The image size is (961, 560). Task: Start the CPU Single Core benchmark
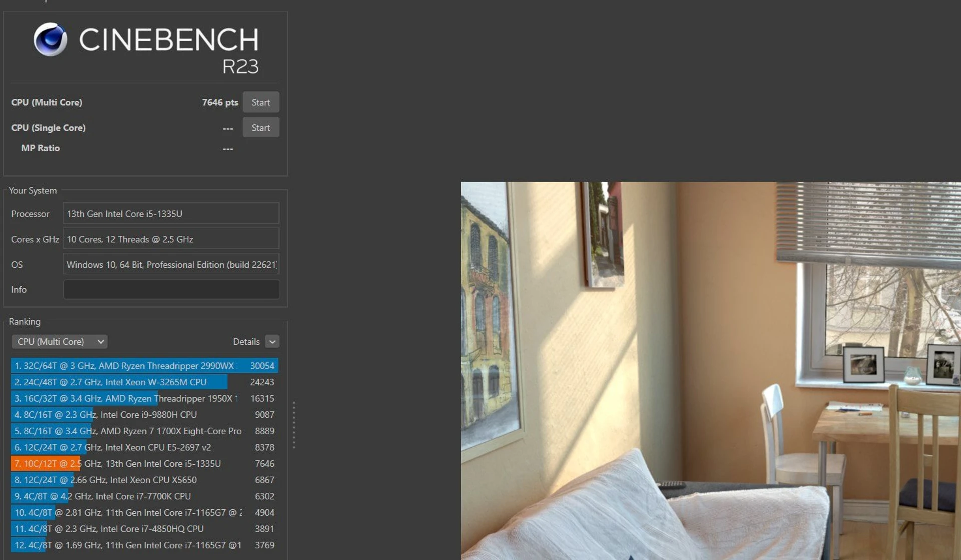(x=261, y=128)
